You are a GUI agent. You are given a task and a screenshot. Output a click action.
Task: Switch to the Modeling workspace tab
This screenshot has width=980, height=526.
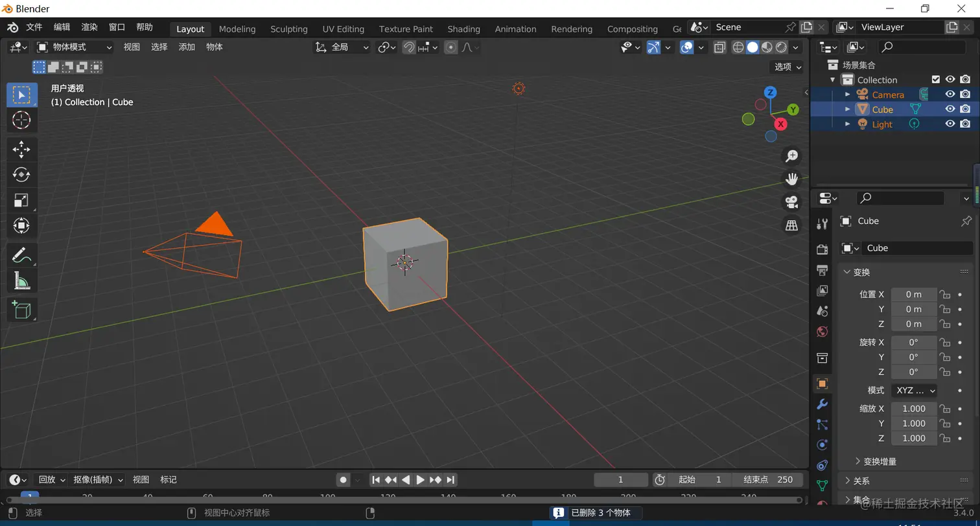[237, 29]
